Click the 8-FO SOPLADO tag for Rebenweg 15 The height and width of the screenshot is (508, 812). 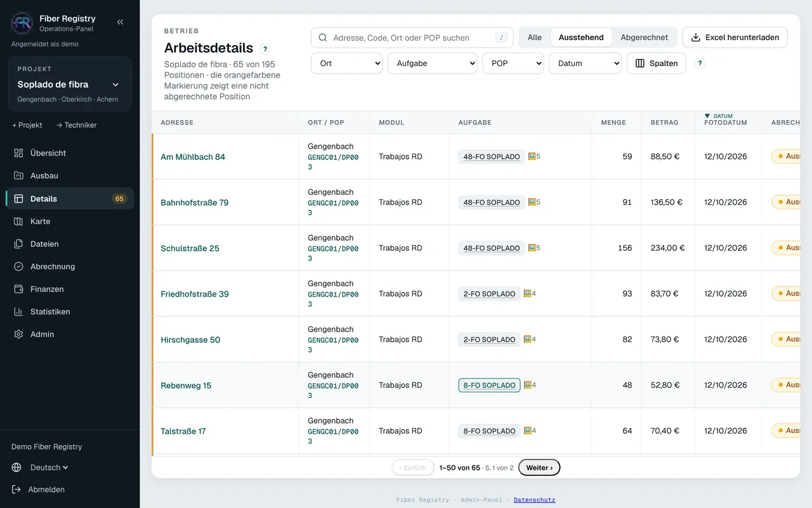(x=489, y=385)
